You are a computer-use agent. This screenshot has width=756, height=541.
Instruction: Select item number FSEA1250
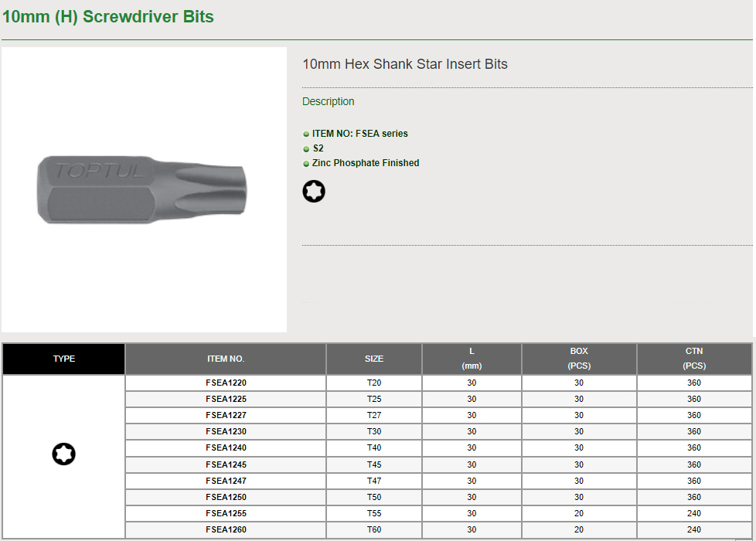(x=226, y=497)
